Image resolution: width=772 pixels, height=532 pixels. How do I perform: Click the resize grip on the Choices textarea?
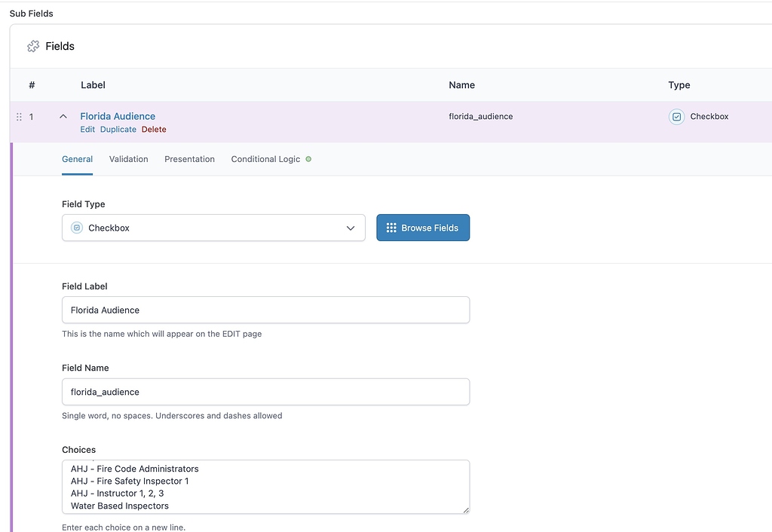click(x=466, y=511)
